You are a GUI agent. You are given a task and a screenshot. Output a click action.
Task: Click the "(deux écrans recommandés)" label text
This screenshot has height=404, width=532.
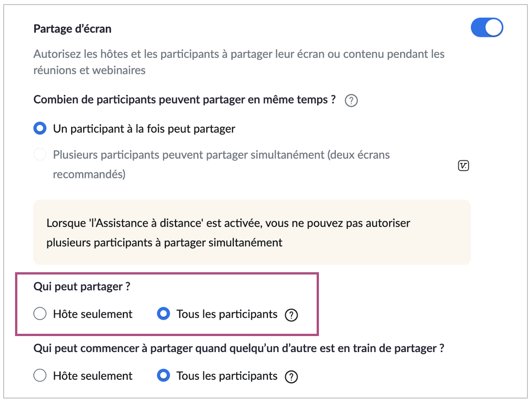point(89,175)
